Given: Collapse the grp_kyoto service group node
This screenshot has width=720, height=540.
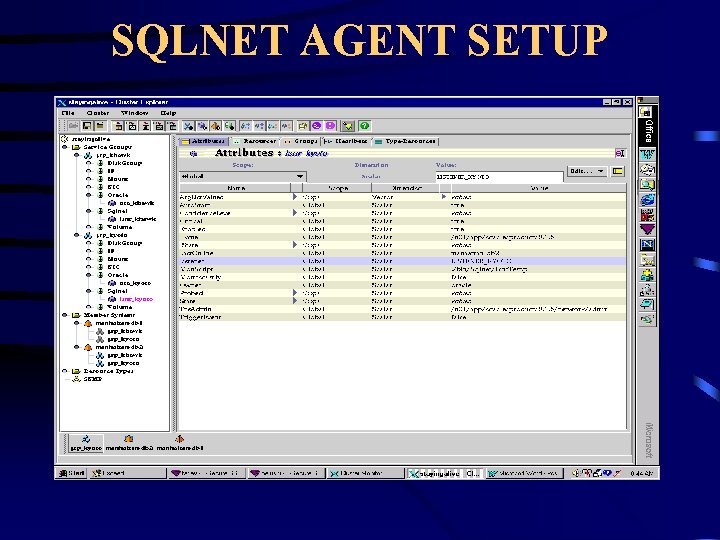Looking at the screenshot, I should pyautogui.click(x=76, y=235).
